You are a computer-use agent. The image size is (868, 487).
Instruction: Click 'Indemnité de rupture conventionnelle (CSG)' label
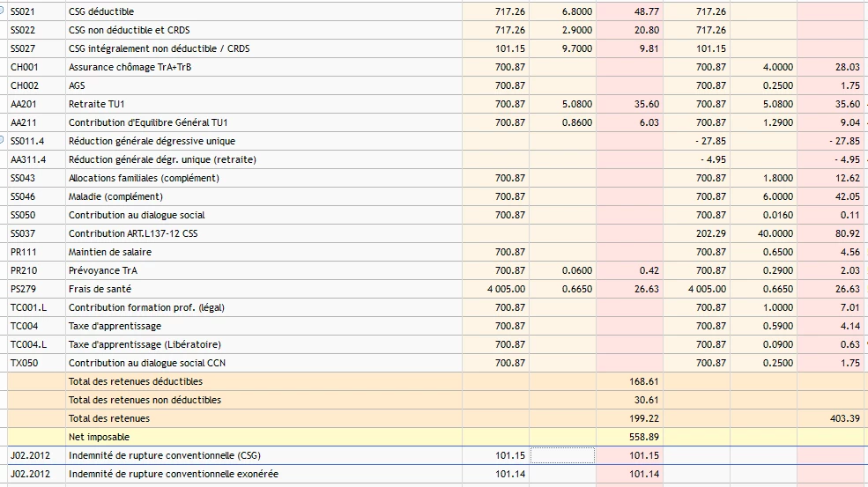165,455
